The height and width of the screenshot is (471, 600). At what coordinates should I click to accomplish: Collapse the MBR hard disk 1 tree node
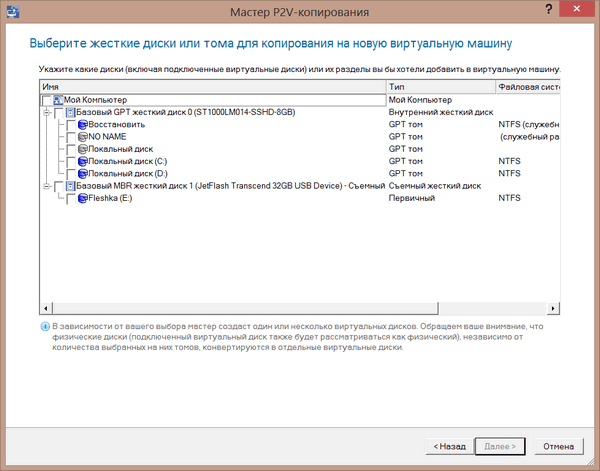click(x=47, y=186)
